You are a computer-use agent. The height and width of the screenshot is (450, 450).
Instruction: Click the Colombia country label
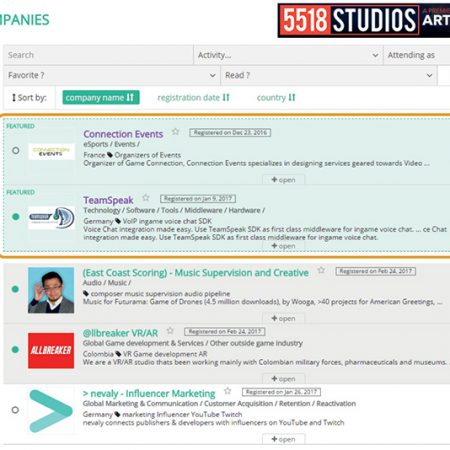98,354
